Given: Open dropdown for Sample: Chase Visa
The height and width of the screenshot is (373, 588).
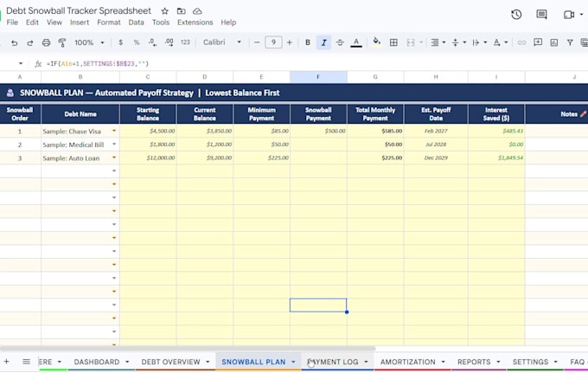Looking at the screenshot, I should click(x=114, y=131).
